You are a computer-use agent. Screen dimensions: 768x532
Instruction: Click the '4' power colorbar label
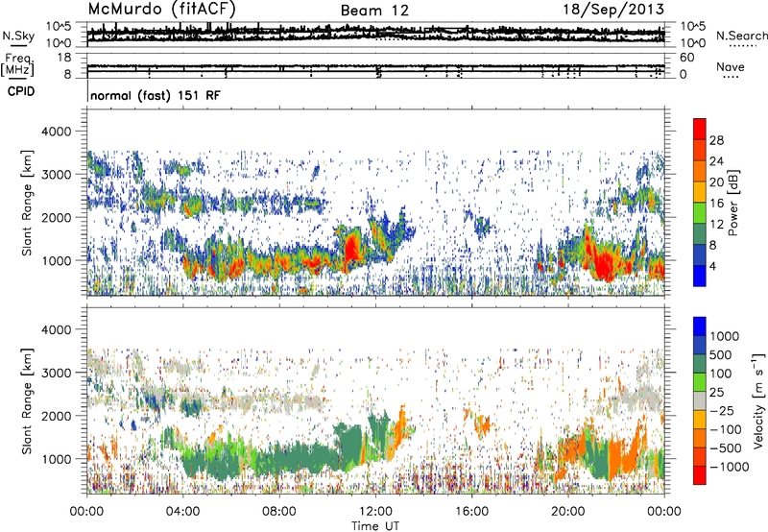[712, 267]
